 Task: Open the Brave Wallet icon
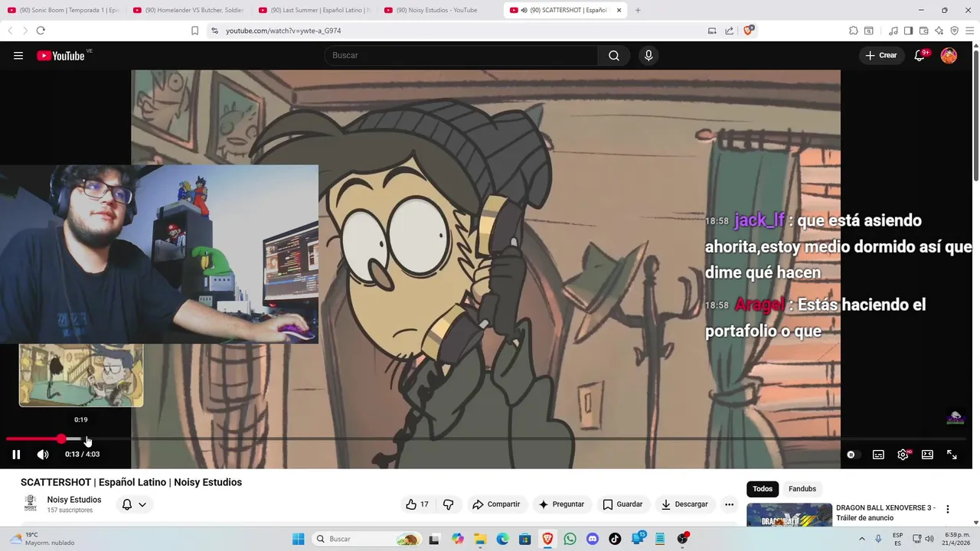923,31
